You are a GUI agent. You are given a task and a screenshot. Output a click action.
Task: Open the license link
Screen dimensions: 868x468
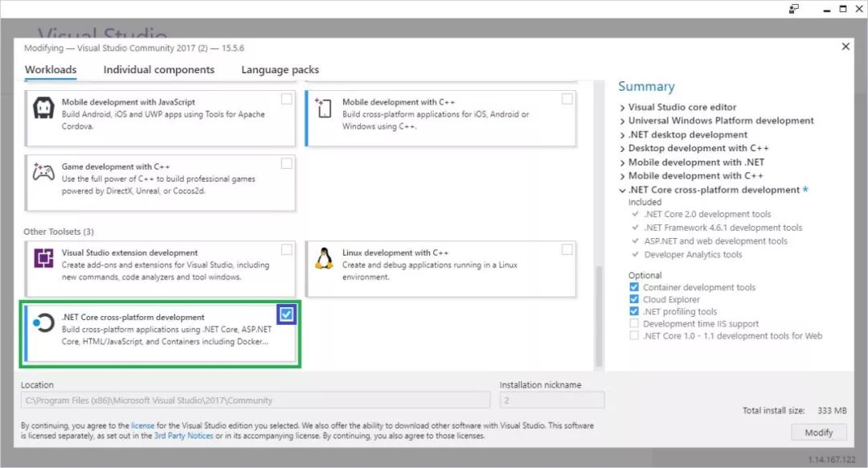pyautogui.click(x=143, y=425)
